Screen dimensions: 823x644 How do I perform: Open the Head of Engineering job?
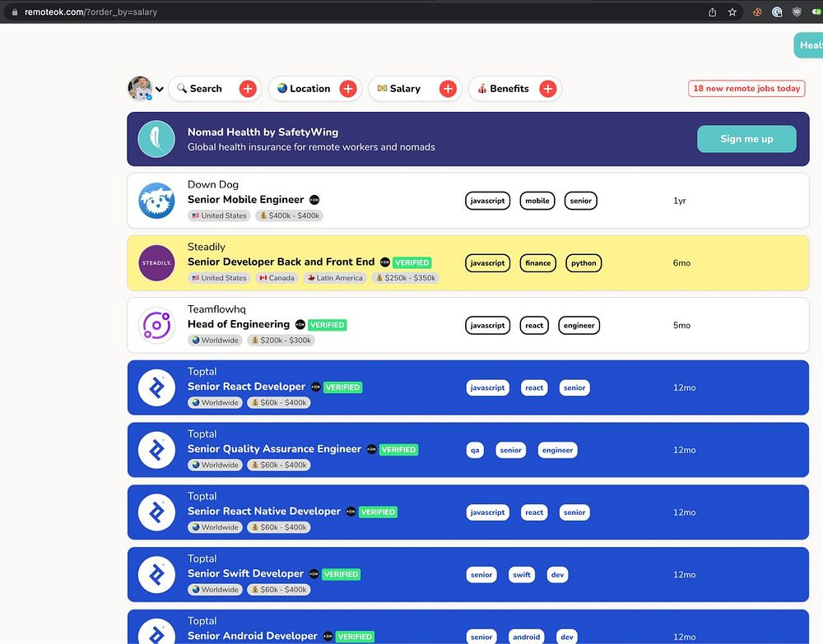point(239,324)
